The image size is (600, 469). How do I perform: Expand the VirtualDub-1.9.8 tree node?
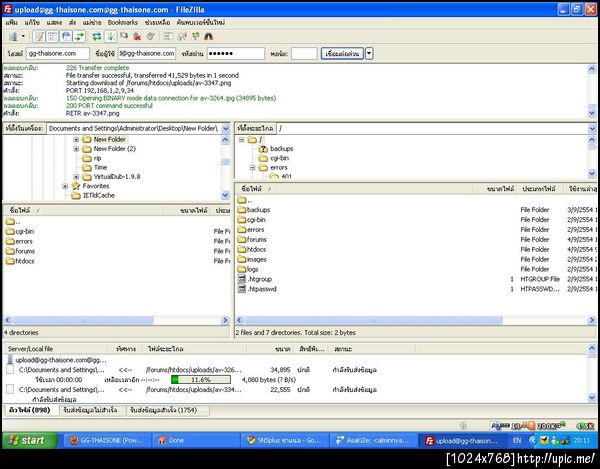click(x=77, y=176)
